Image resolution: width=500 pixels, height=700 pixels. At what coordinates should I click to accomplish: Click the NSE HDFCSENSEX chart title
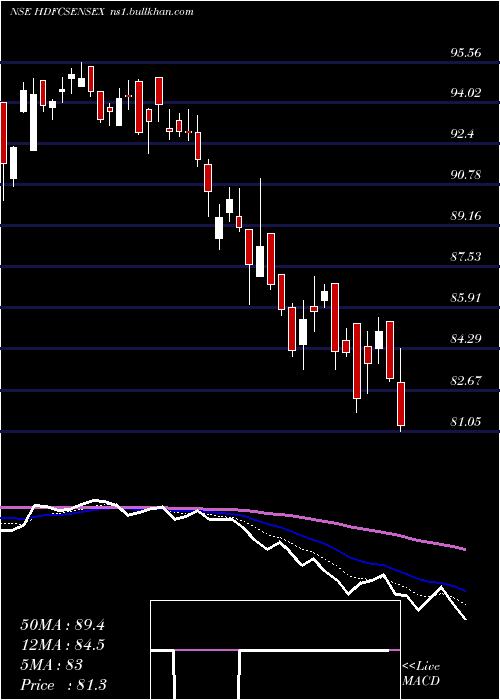(58, 12)
